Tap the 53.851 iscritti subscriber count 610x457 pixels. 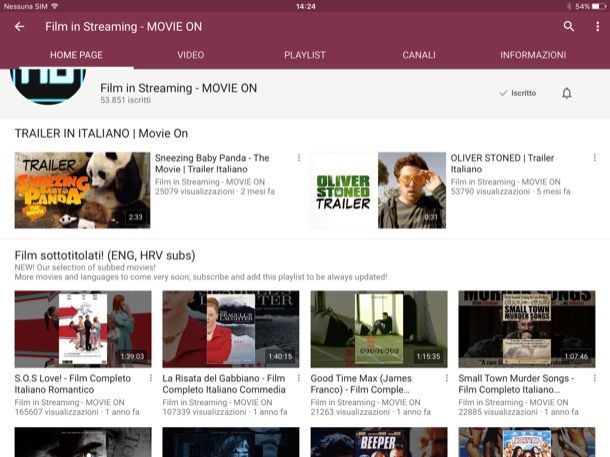click(125, 100)
